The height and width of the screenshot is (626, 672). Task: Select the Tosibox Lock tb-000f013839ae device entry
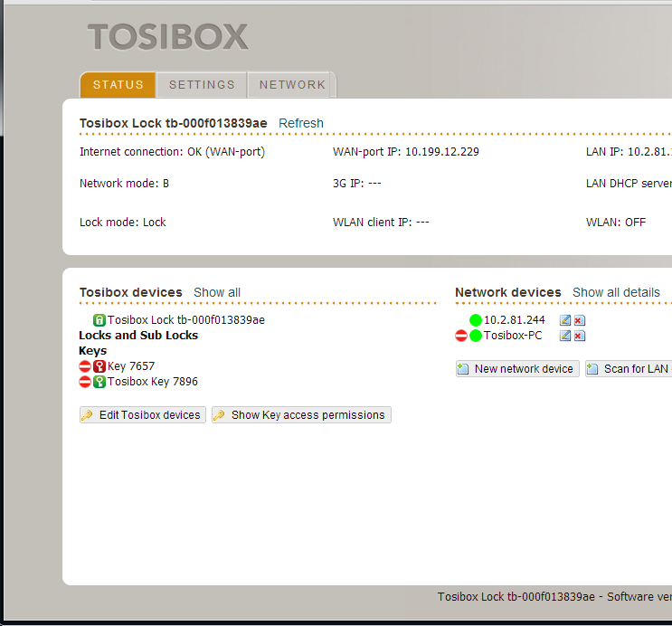[186, 320]
